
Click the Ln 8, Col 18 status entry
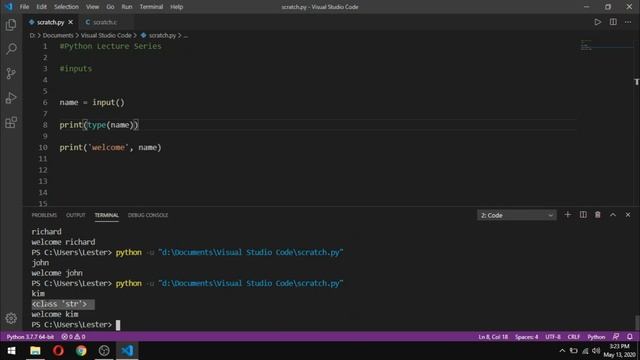(493, 337)
